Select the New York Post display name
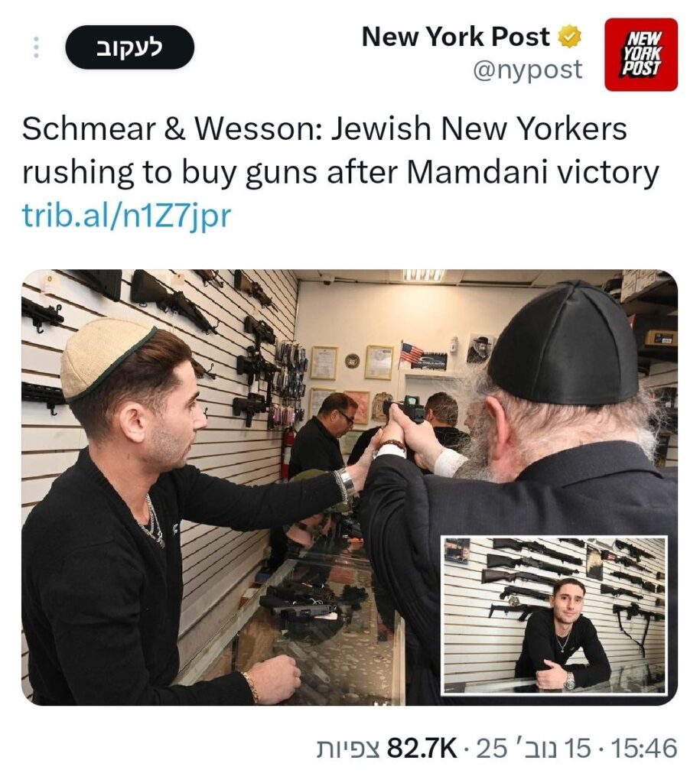 click(456, 37)
